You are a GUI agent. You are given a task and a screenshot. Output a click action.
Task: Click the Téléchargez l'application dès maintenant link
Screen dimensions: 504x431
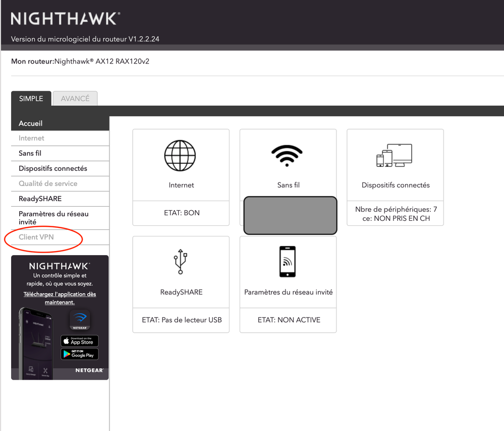tap(60, 298)
